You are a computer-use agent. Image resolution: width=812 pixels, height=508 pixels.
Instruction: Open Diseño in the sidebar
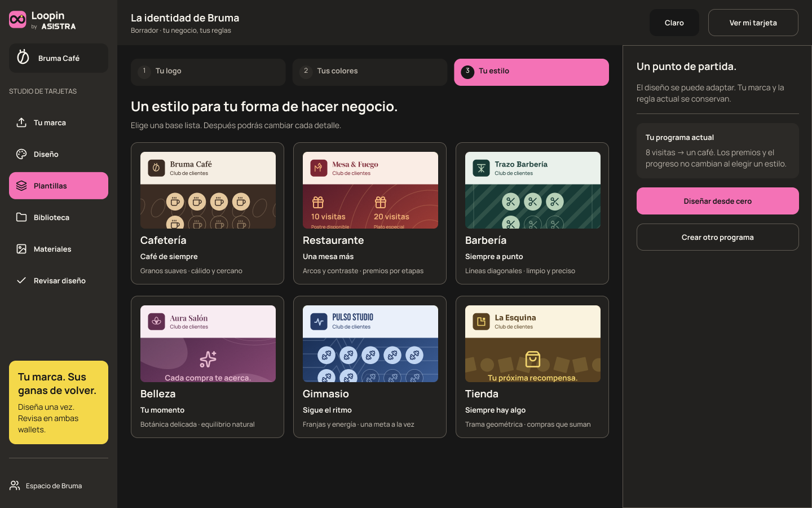pyautogui.click(x=59, y=154)
